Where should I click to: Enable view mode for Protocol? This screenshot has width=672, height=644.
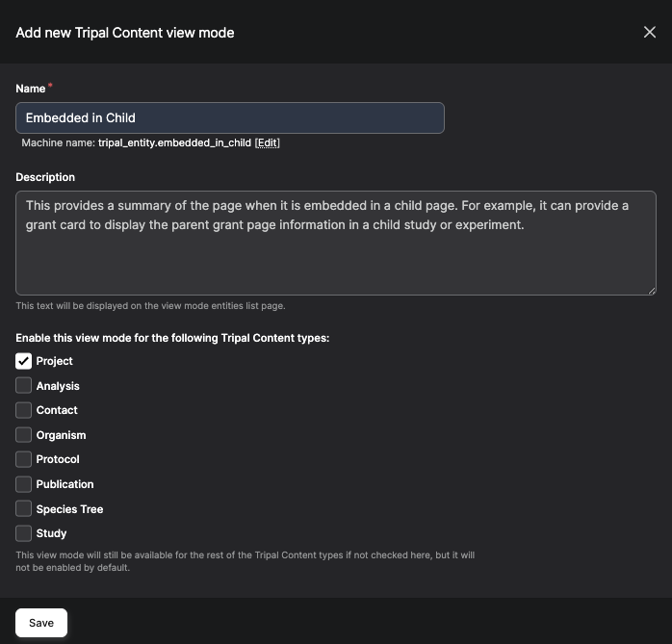[23, 459]
